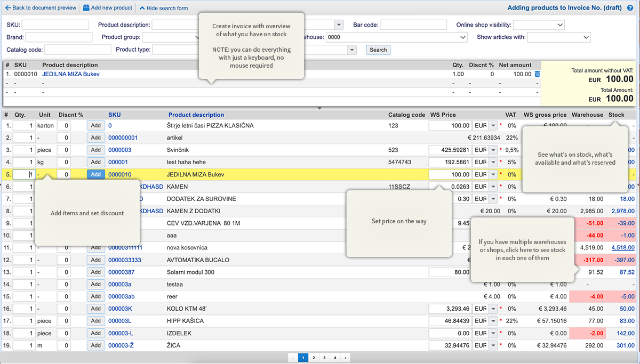Open stock link 4,518.00 for nova kosovnica
640x364 pixels.
coord(623,248)
